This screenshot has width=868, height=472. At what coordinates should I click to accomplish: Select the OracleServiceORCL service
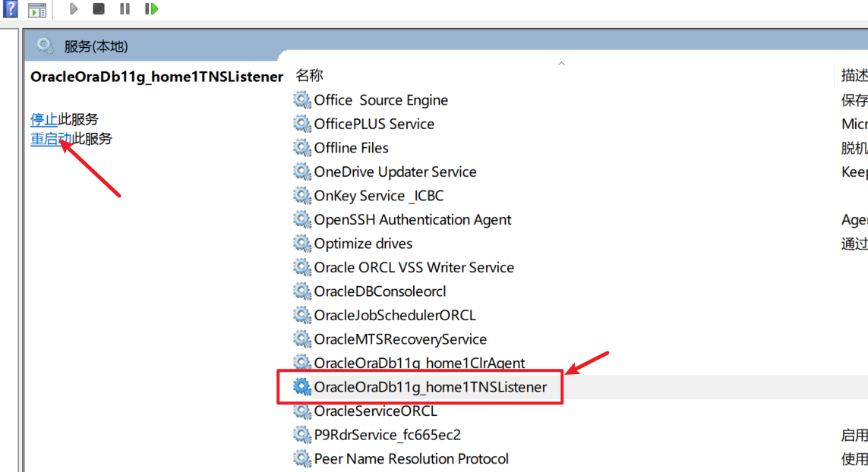pyautogui.click(x=376, y=411)
